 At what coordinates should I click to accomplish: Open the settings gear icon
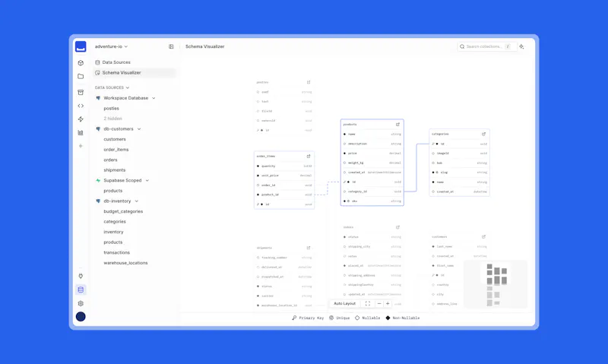tap(81, 303)
